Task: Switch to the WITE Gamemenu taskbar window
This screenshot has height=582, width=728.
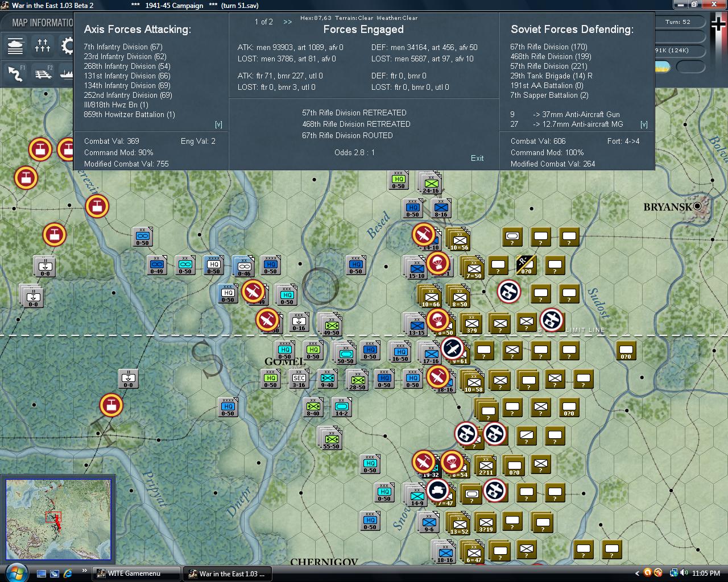Action: [136, 573]
